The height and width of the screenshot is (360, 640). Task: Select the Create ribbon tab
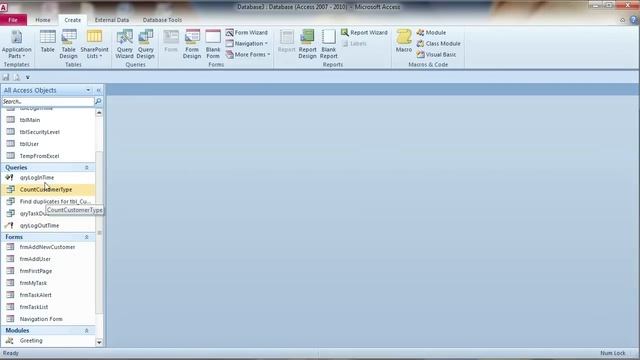click(x=73, y=20)
